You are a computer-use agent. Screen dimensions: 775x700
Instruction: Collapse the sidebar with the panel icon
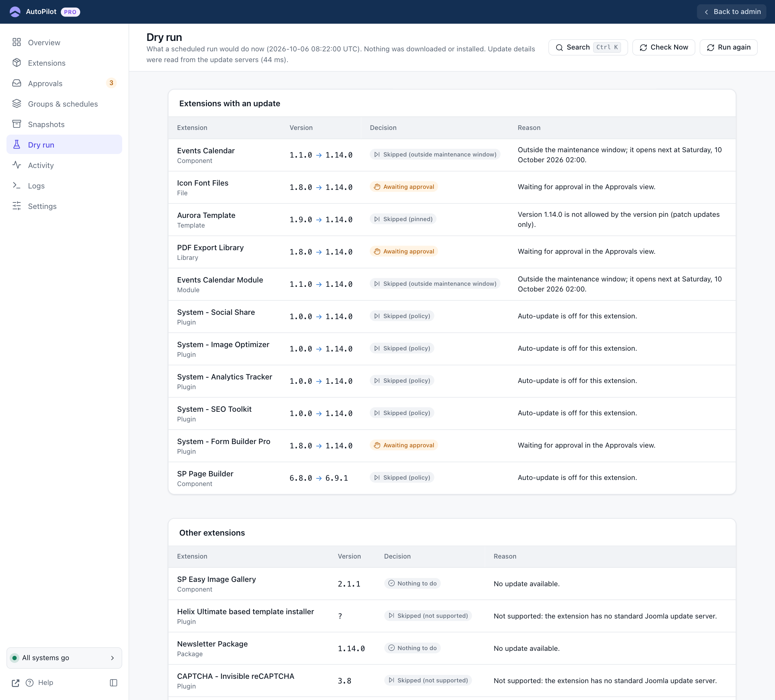coord(113,683)
